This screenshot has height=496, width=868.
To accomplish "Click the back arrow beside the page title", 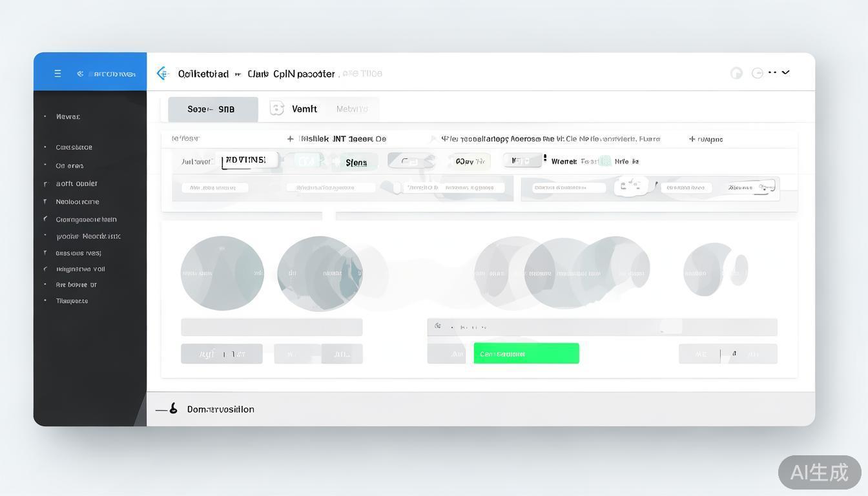I will [x=162, y=73].
